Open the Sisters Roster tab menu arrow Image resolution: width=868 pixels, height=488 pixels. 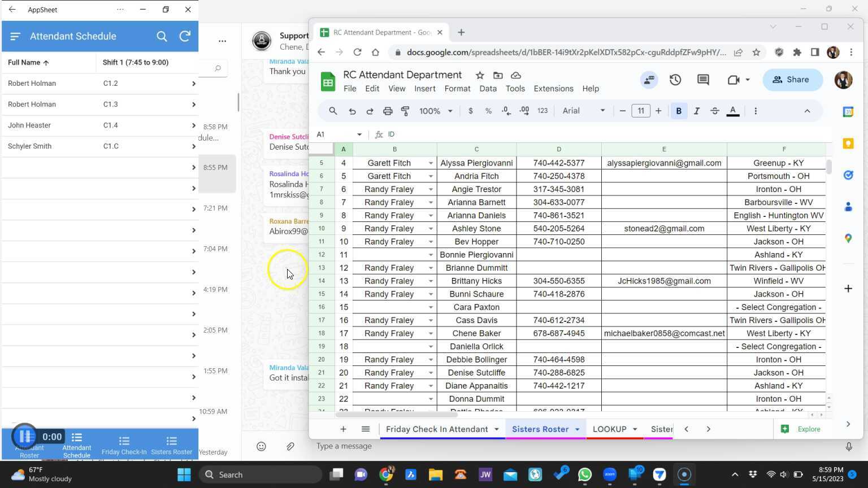coord(576,429)
